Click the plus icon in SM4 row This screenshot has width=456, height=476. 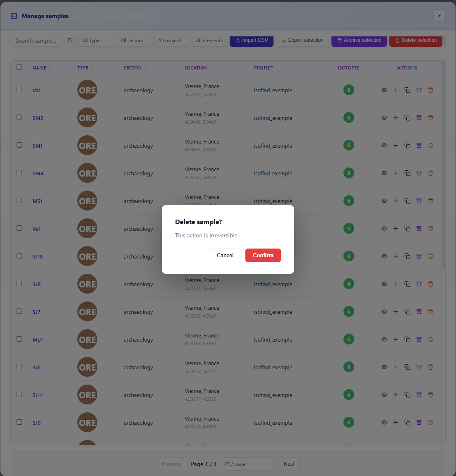396,173
